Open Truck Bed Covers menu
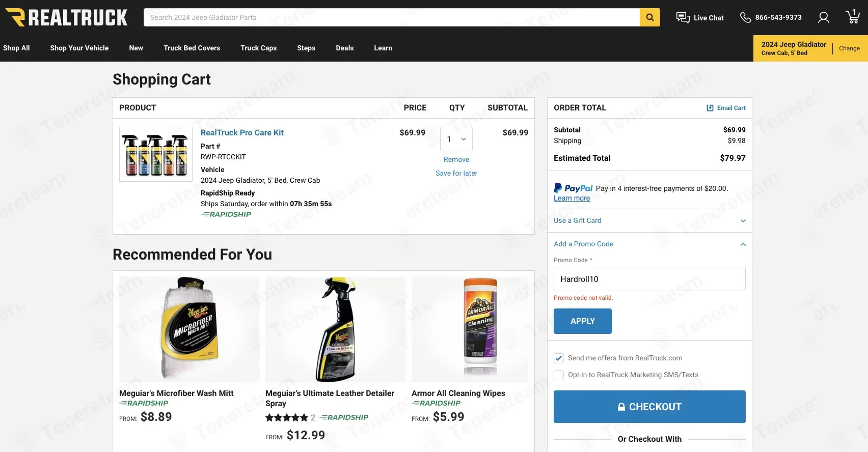 pos(192,48)
